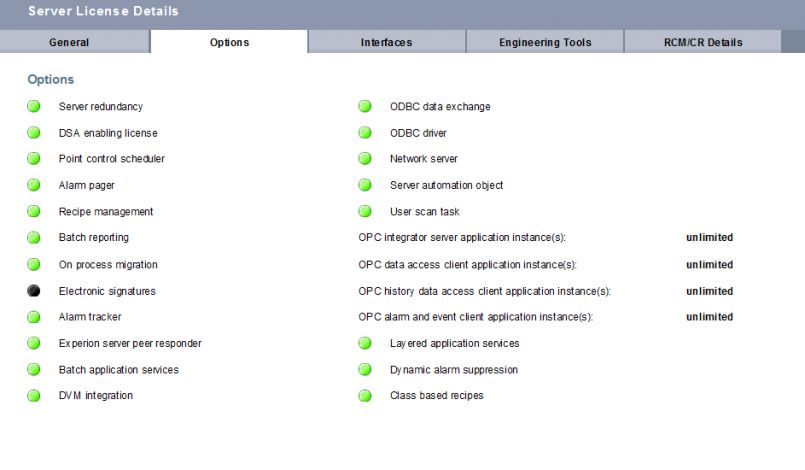Select the Batch reporting label
Image resolution: width=805 pixels, height=470 pixels.
(x=93, y=237)
